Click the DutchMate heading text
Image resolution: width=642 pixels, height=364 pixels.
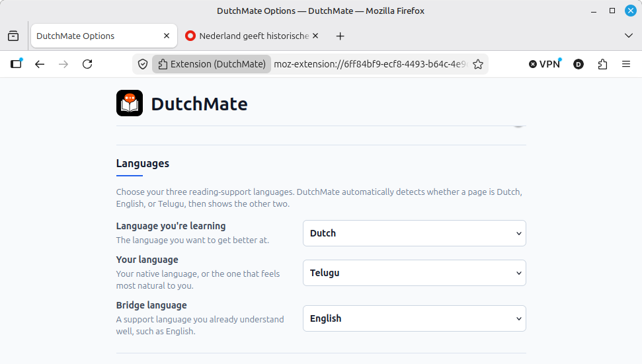(x=200, y=104)
